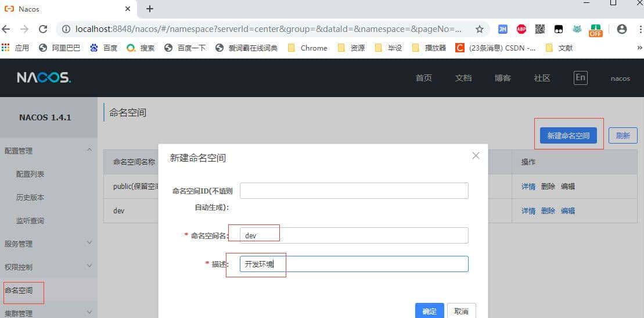Cancel the dialog with 取消
644x318 pixels.
(462, 311)
